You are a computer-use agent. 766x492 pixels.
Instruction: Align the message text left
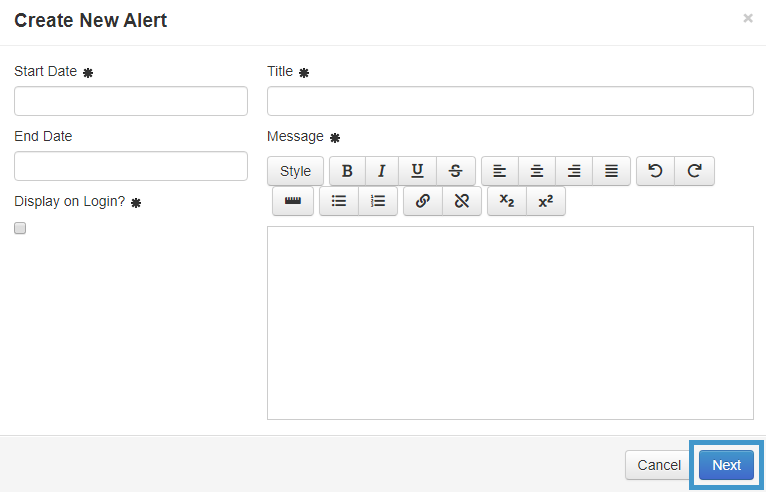click(500, 171)
